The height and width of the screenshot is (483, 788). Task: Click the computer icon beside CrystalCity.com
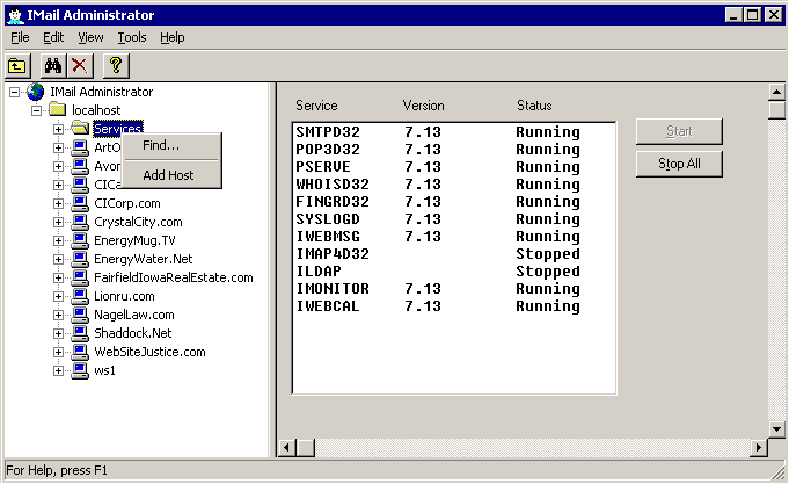pyautogui.click(x=81, y=222)
